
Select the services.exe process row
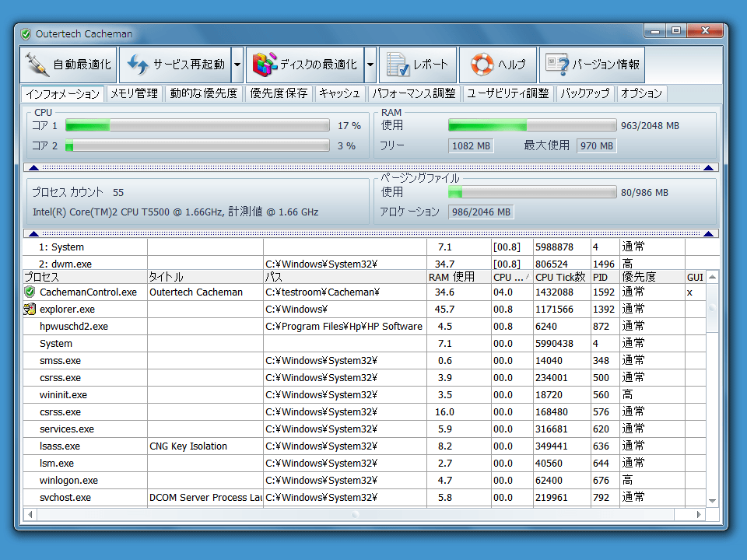[364, 429]
